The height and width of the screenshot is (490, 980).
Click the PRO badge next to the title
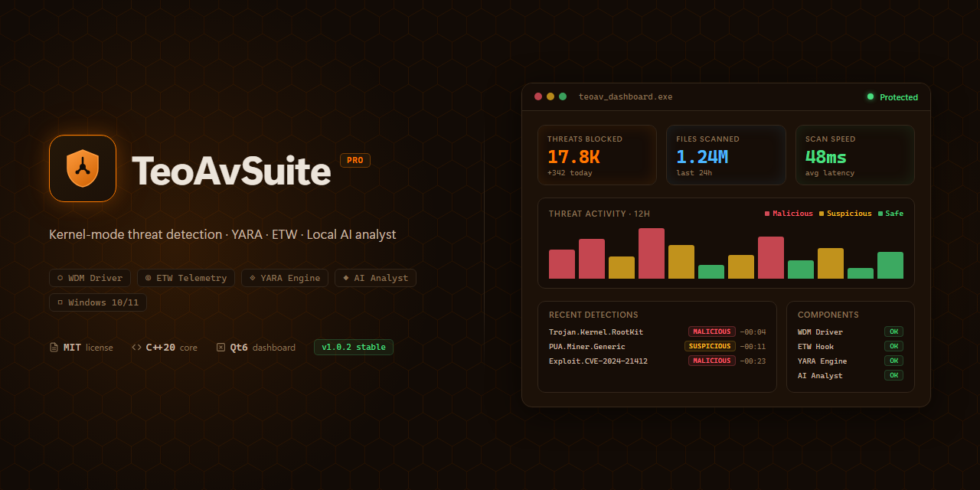click(355, 160)
